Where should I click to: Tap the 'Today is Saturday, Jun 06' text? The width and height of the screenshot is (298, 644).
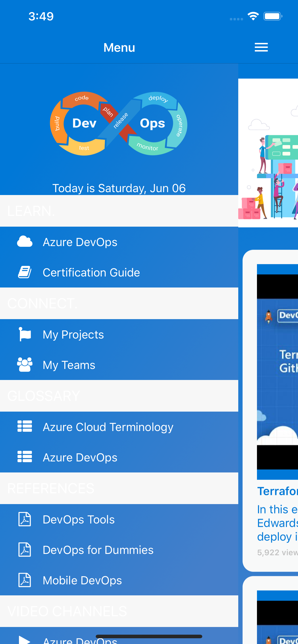(x=119, y=188)
